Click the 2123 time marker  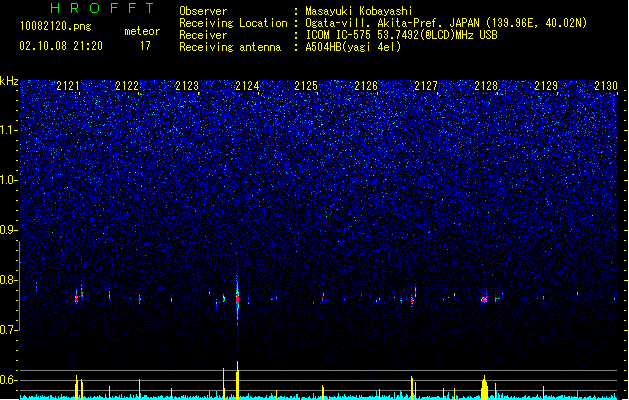pyautogui.click(x=187, y=86)
